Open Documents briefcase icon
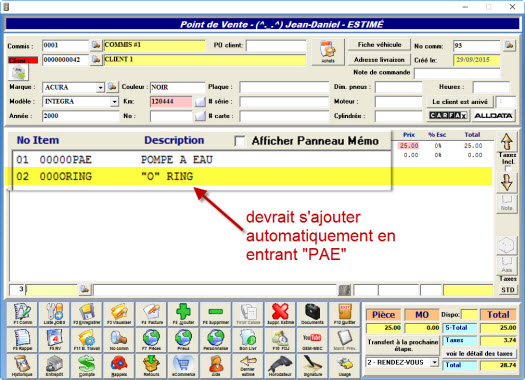Viewport: 525px width, 380px height. coord(312,314)
